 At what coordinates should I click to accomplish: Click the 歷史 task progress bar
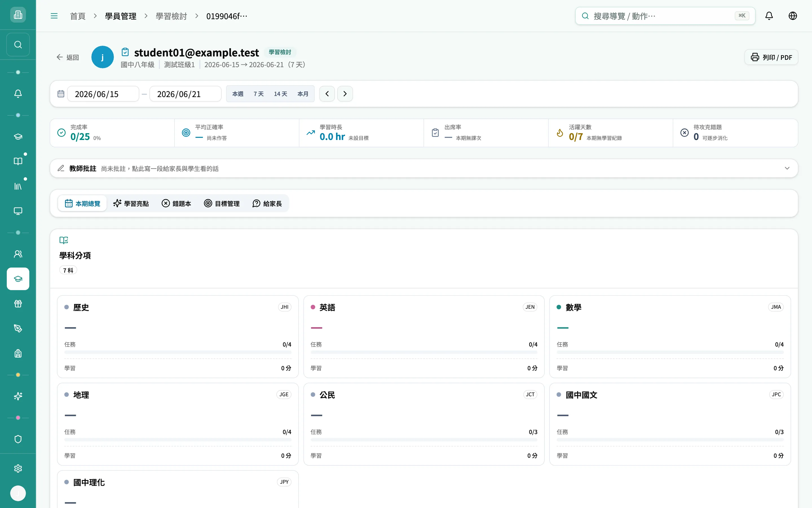point(178,352)
